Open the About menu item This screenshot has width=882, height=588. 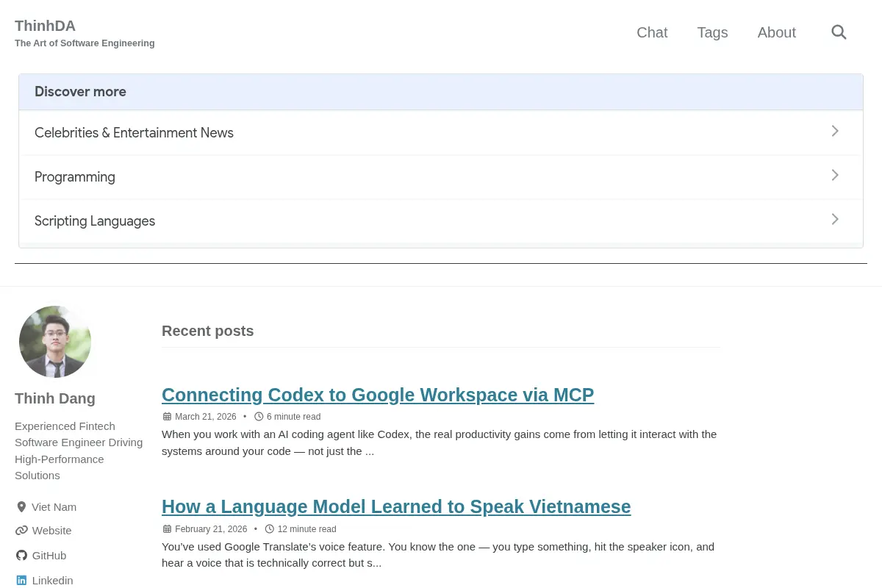(x=776, y=32)
